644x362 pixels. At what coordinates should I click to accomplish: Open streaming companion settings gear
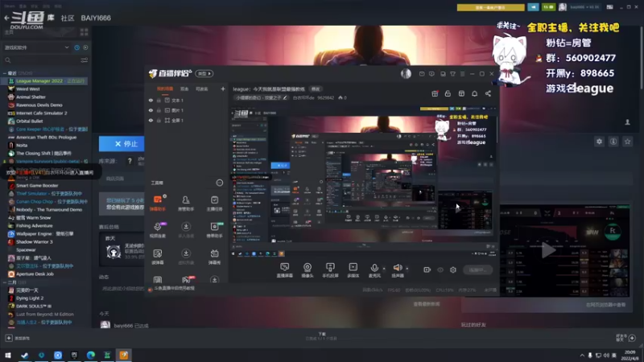click(x=453, y=269)
